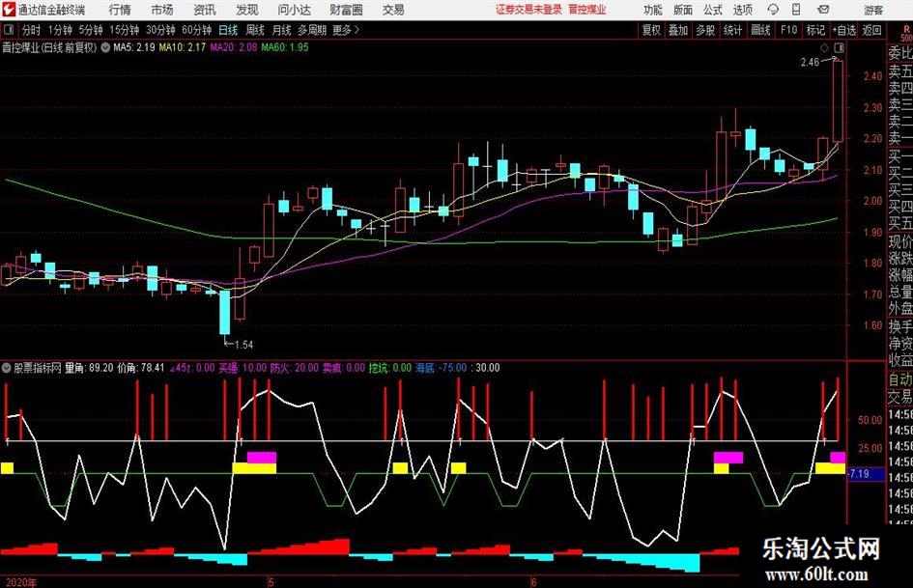The height and width of the screenshot is (588, 913).
Task: Select the 日线 daily period
Action: pyautogui.click(x=228, y=30)
